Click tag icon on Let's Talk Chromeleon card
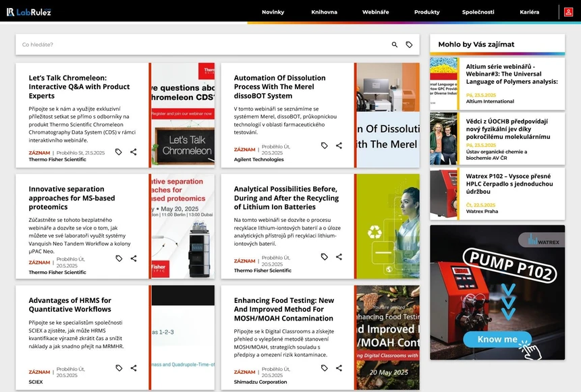 [119, 152]
